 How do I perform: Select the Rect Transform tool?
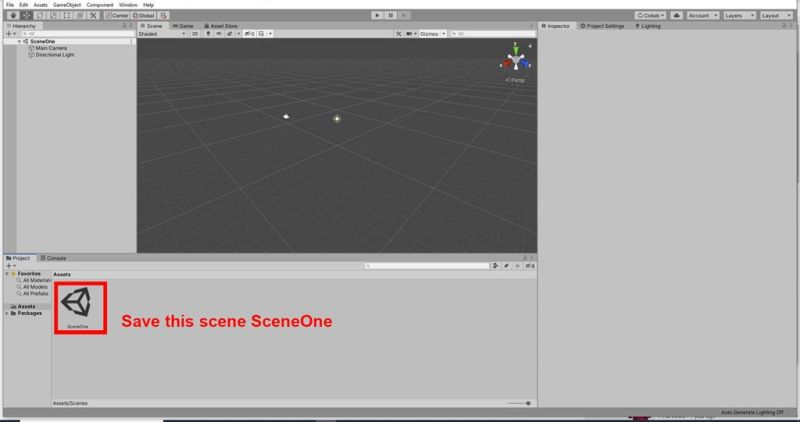(66, 15)
